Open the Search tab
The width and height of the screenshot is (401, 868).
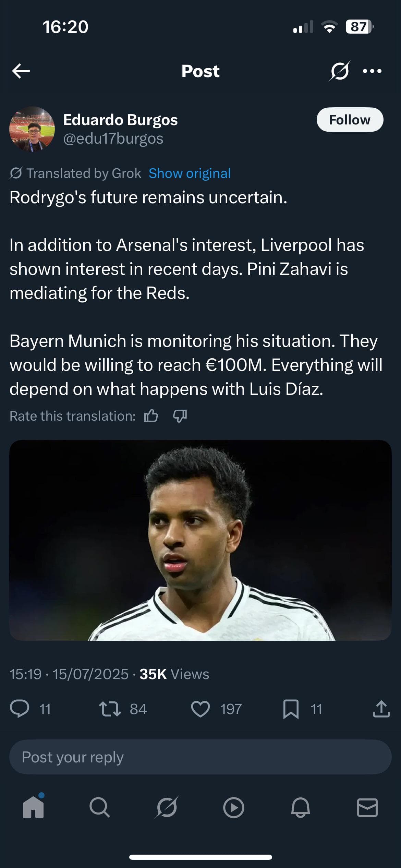[100, 807]
